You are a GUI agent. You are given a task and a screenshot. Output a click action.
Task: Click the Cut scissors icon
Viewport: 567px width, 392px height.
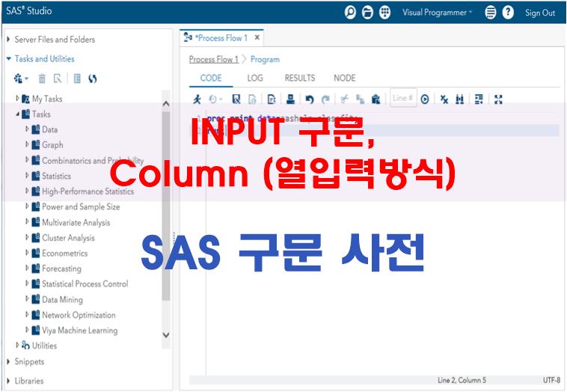click(x=345, y=99)
